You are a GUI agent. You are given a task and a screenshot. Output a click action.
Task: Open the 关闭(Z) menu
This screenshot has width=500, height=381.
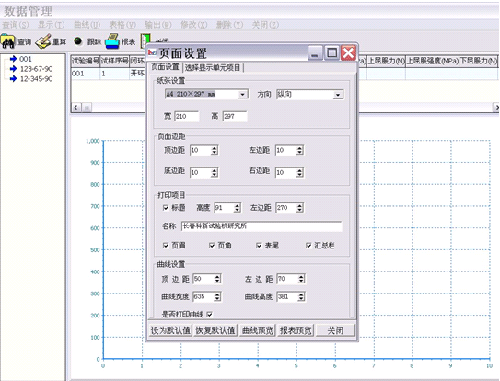(x=265, y=25)
